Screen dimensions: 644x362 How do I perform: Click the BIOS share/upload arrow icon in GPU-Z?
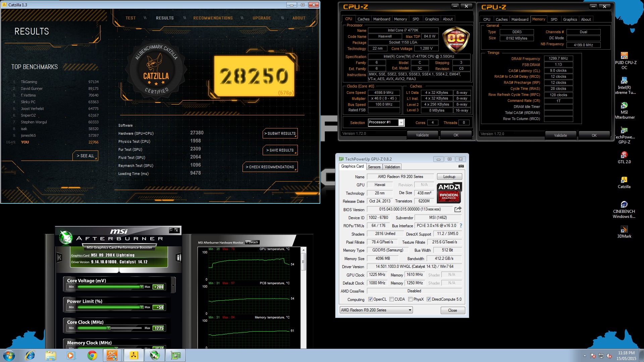click(x=458, y=209)
